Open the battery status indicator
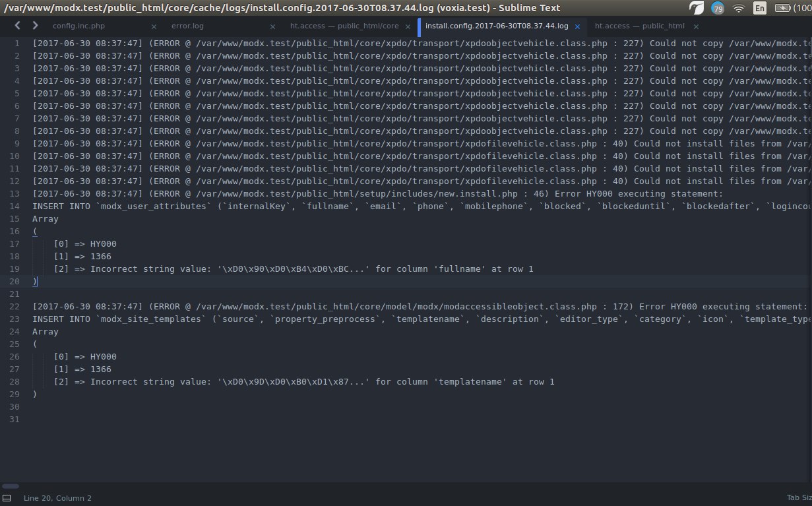812x506 pixels. click(782, 9)
